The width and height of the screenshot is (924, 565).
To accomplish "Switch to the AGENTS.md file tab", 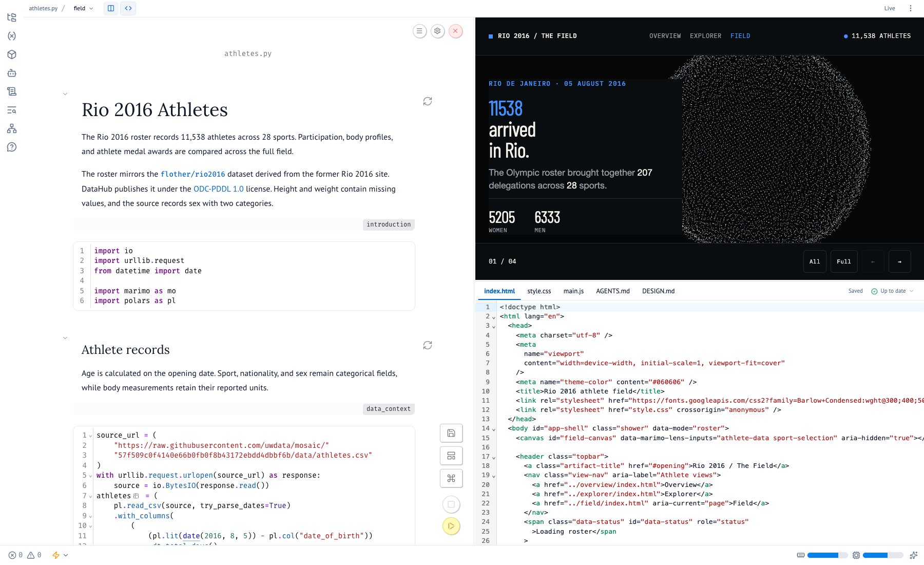I will click(x=613, y=291).
